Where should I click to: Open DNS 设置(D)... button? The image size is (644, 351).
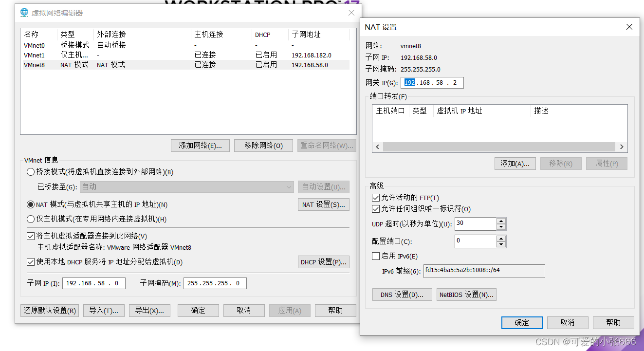pyautogui.click(x=403, y=295)
